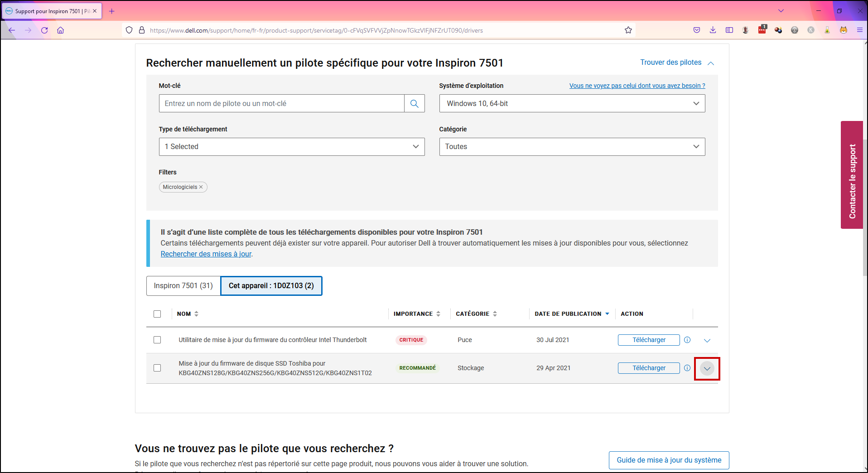Open the browser home page icon

point(61,30)
